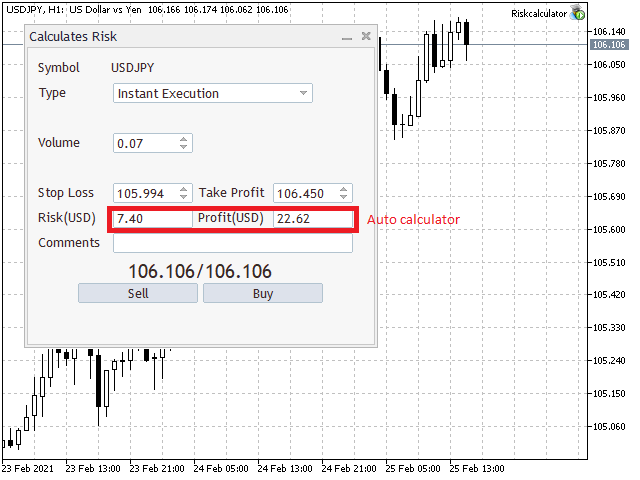Minimize the Calculates Risk panel
The image size is (640, 480).
347,38
